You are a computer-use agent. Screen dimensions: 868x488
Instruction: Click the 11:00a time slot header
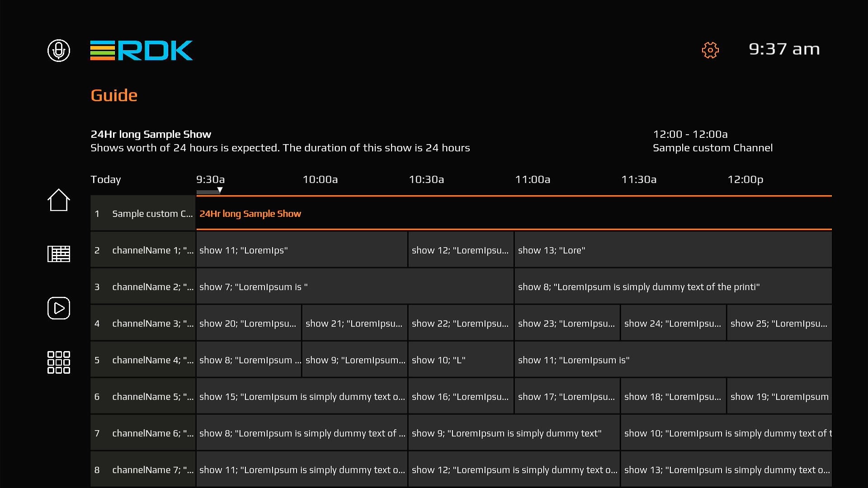tap(533, 179)
